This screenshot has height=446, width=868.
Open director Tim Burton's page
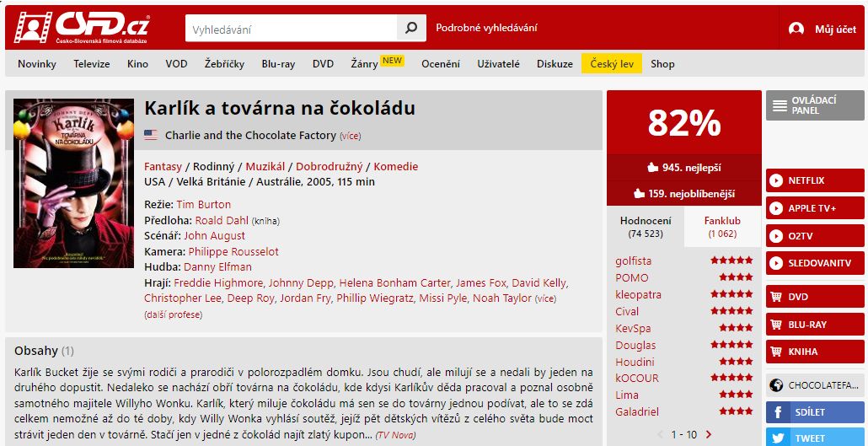204,204
